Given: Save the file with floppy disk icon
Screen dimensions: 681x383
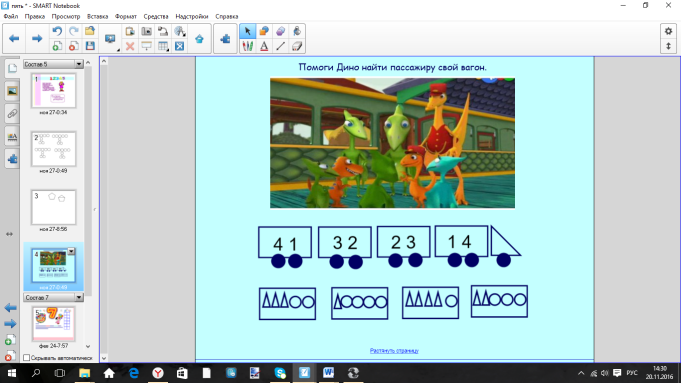Looking at the screenshot, I should (x=90, y=46).
